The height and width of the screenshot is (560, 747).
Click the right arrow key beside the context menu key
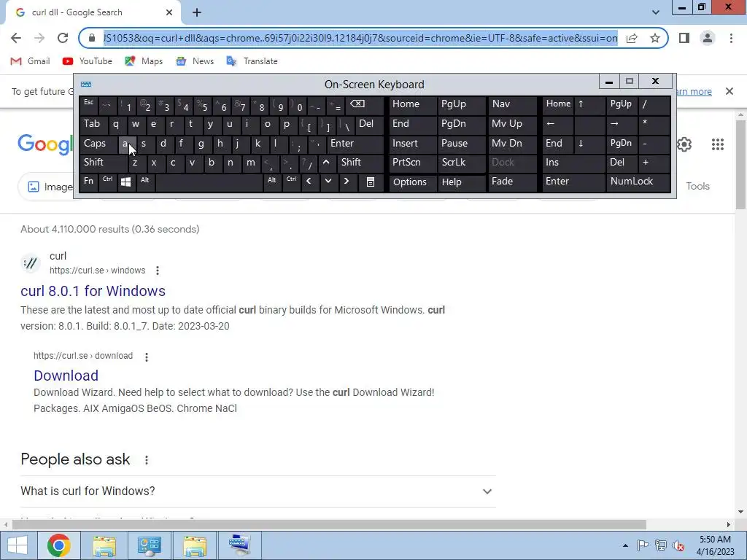click(x=347, y=182)
